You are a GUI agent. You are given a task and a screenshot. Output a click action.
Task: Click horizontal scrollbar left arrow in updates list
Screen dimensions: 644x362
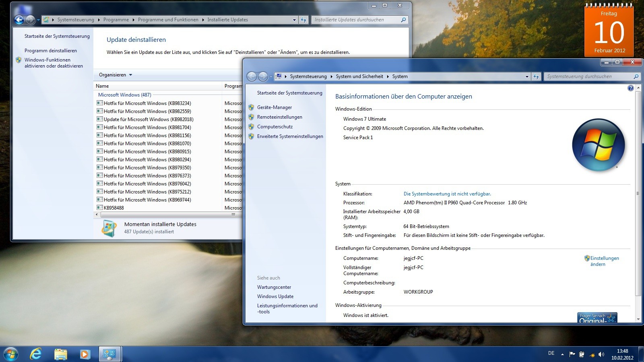(x=96, y=215)
